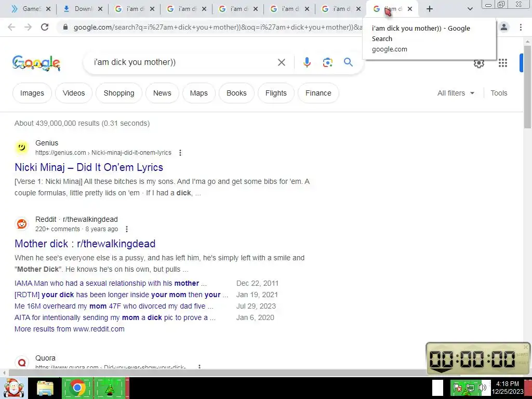Open the tab search chevron
Viewport: 532px width, 399px height.
point(470,9)
